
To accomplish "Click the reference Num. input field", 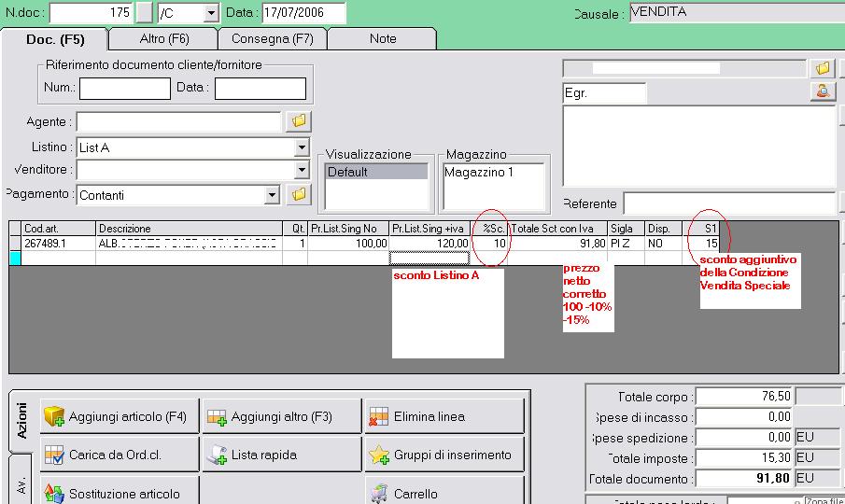I will pos(125,89).
